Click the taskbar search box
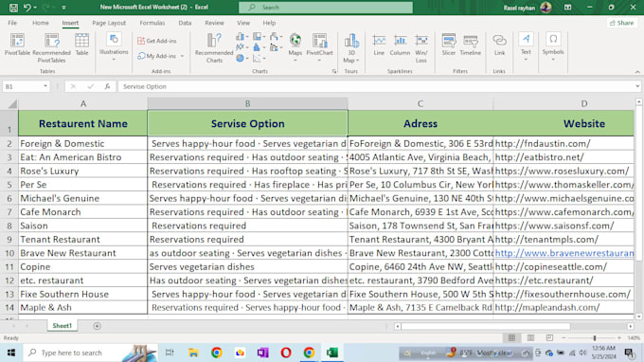Image resolution: width=644 pixels, height=362 pixels. click(90, 353)
